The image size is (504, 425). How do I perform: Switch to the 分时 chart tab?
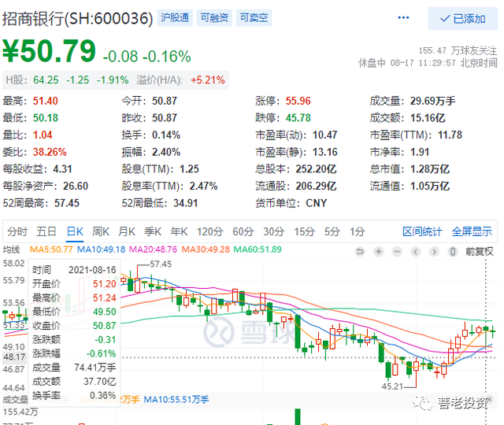[17, 231]
